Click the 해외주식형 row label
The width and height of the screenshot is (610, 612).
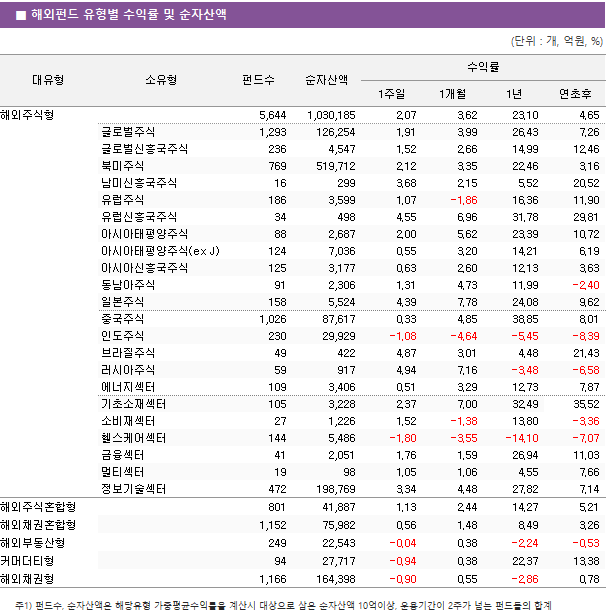point(27,115)
